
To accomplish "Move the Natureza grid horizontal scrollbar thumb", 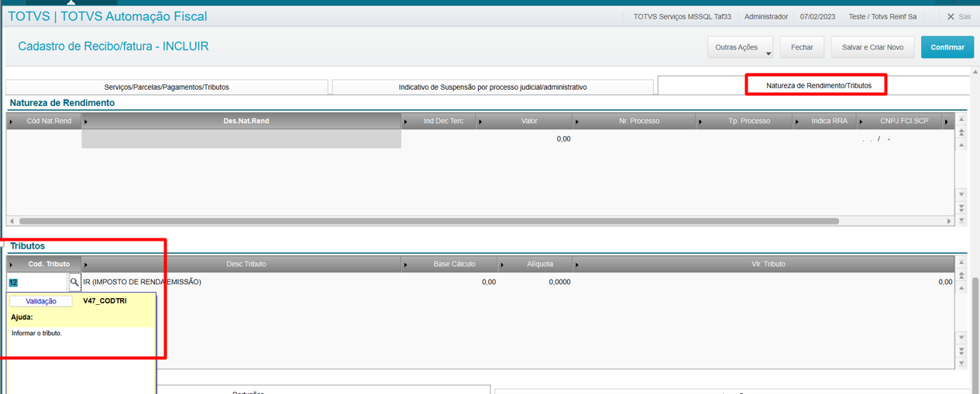I will pyautogui.click(x=429, y=221).
